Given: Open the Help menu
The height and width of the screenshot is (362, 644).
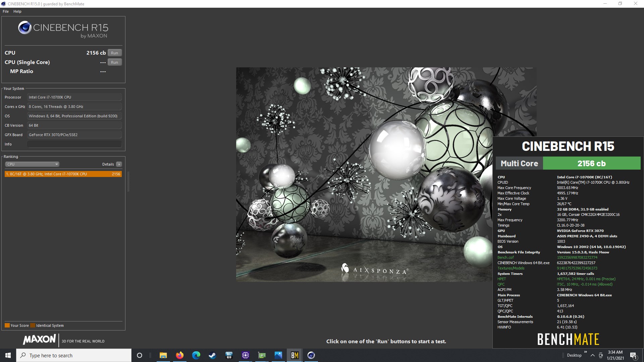Looking at the screenshot, I should (x=17, y=11).
